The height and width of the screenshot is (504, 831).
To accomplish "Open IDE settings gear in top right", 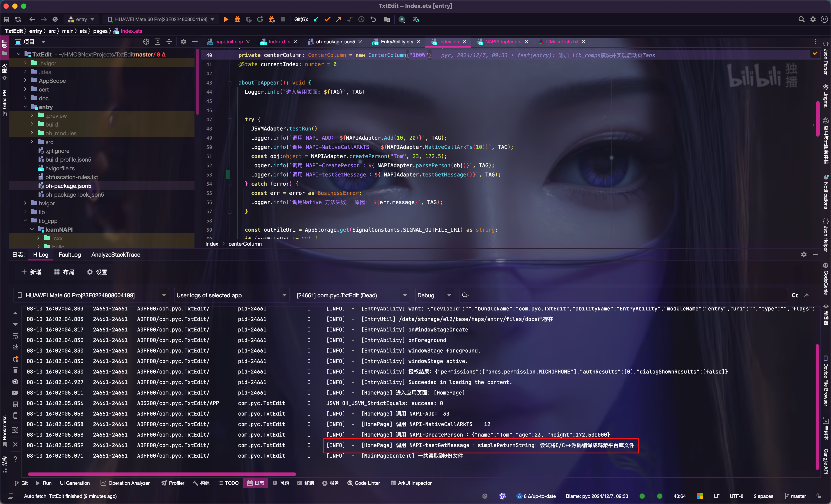I will (813, 19).
